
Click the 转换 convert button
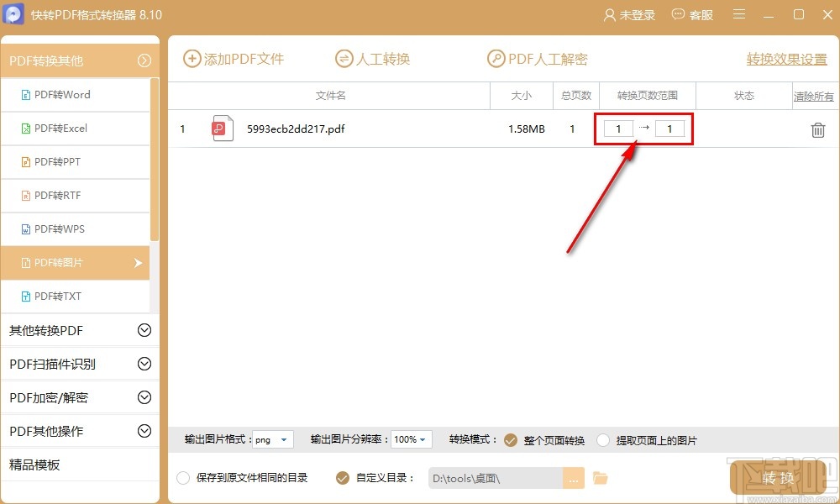pos(778,477)
